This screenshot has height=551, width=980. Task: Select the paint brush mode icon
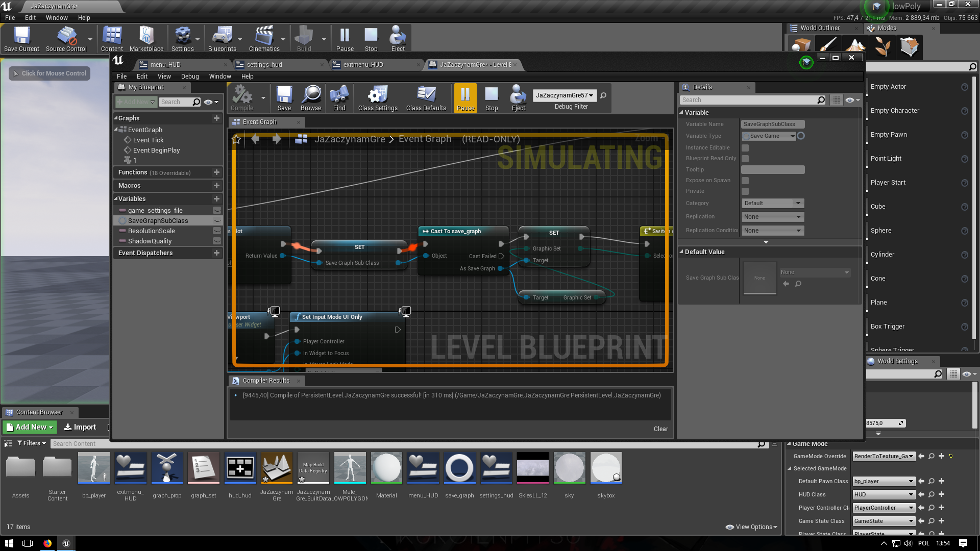point(828,47)
